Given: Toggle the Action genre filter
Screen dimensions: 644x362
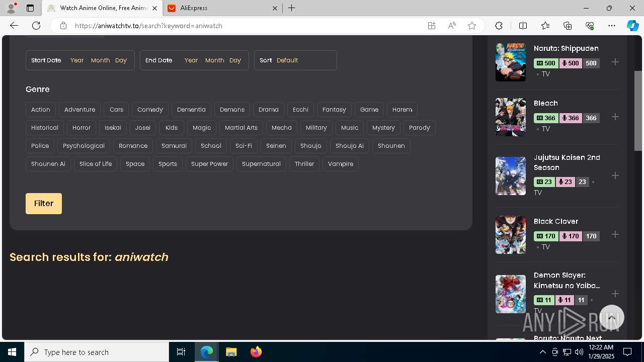Looking at the screenshot, I should pyautogui.click(x=41, y=110).
